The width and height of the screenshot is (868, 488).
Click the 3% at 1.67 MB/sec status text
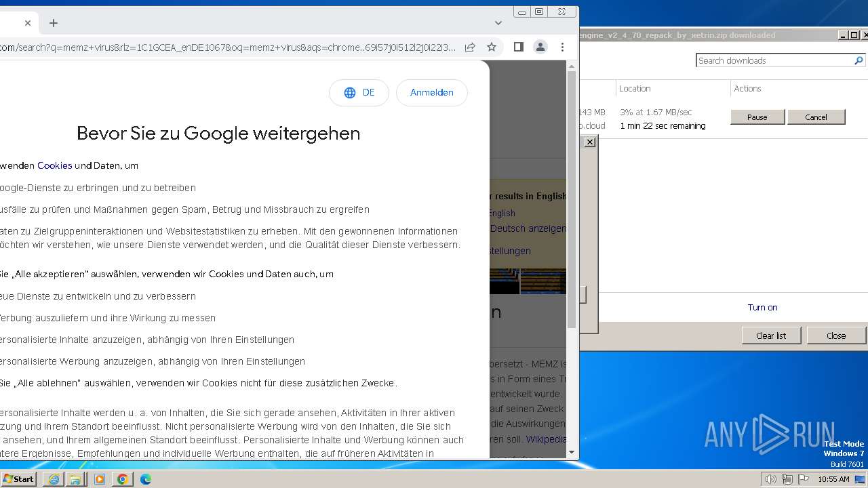656,113
